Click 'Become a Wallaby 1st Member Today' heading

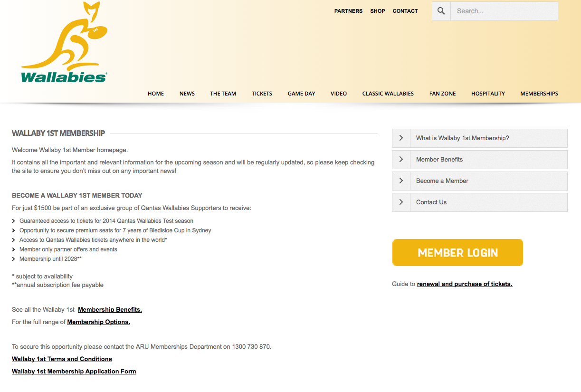(x=77, y=195)
